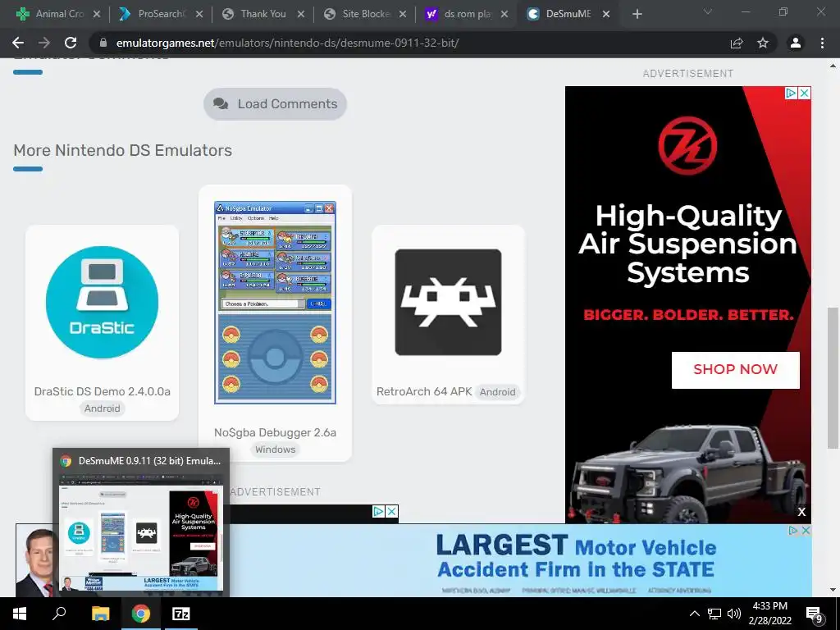The image size is (840, 630).
Task: Close the Motor Vehicle Accident banner ad
Action: pyautogui.click(x=806, y=531)
